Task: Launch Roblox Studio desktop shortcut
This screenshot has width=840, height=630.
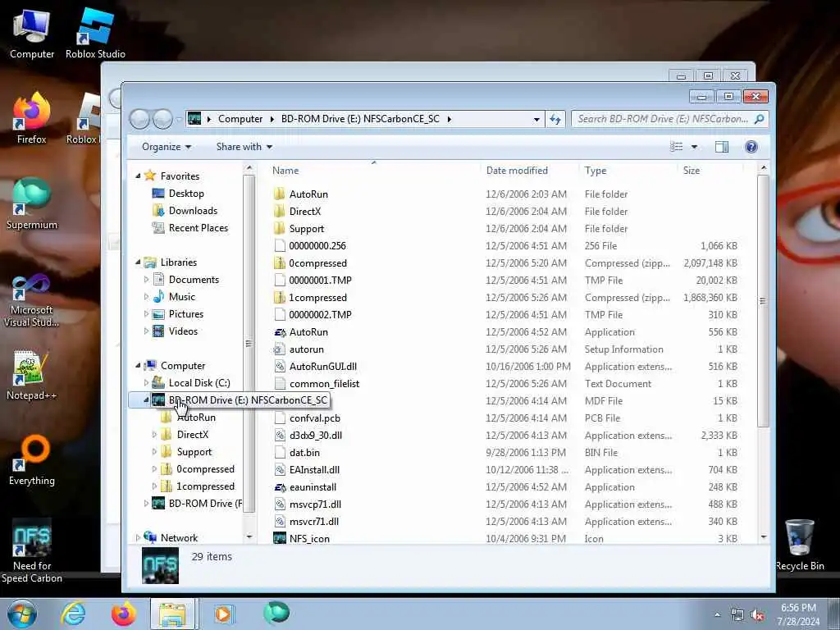Action: click(x=95, y=34)
